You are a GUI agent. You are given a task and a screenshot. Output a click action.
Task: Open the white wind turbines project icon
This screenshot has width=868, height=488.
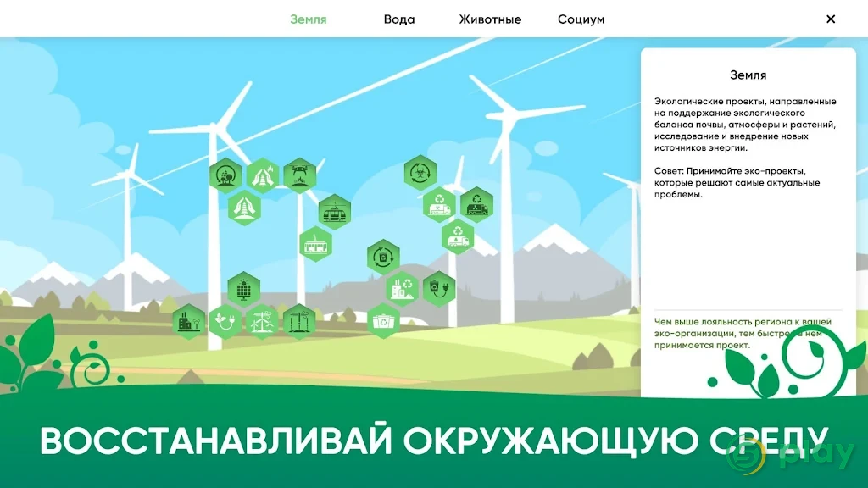[x=263, y=321]
